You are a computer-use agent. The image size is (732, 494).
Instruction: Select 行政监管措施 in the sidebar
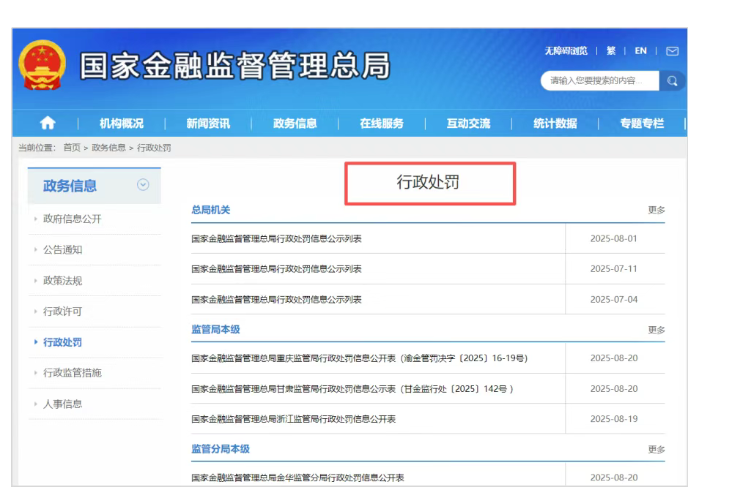pyautogui.click(x=72, y=372)
